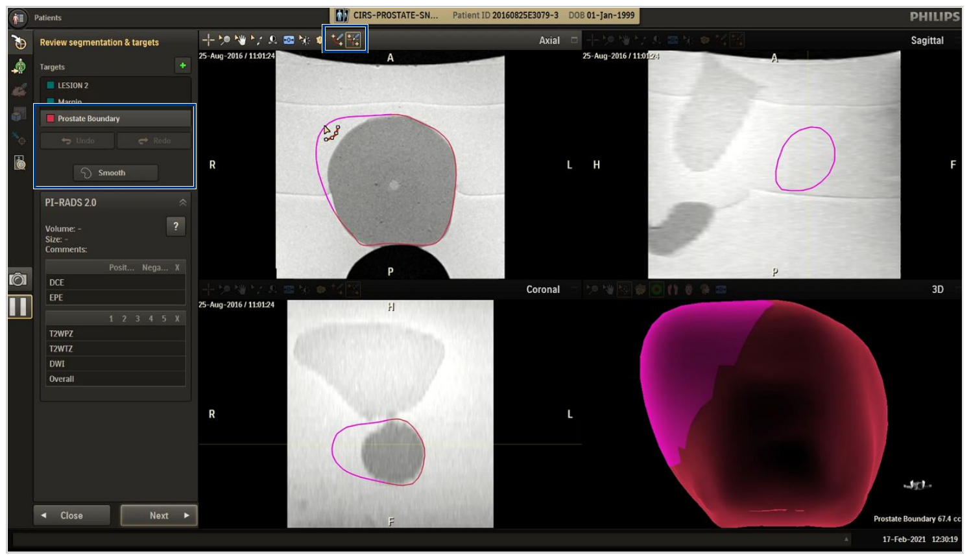Click the Undo button
This screenshot has width=971, height=560.
[77, 141]
